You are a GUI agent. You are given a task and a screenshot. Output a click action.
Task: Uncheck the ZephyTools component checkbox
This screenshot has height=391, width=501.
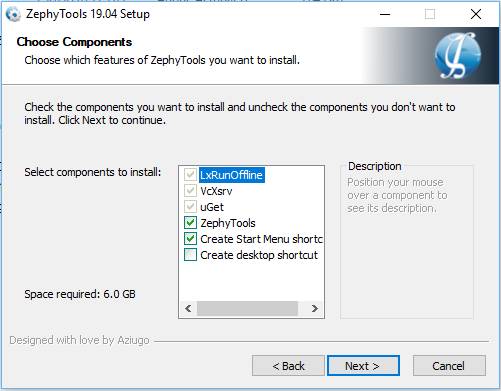[190, 223]
